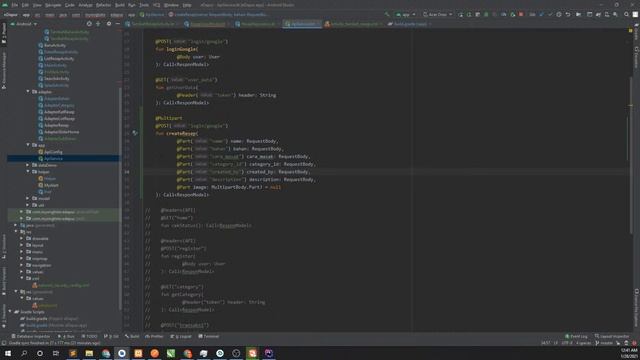
Task: Open File Explorer from the taskbar
Action: (x=89, y=353)
